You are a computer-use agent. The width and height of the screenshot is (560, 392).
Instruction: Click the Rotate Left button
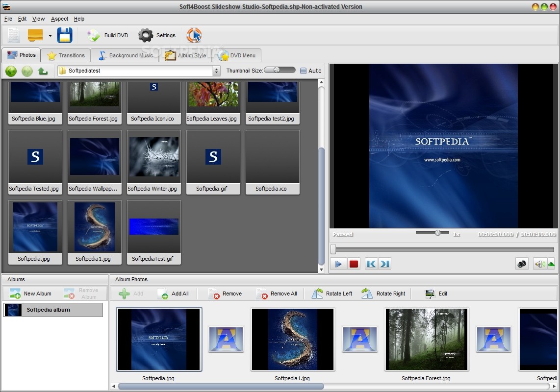pyautogui.click(x=332, y=294)
